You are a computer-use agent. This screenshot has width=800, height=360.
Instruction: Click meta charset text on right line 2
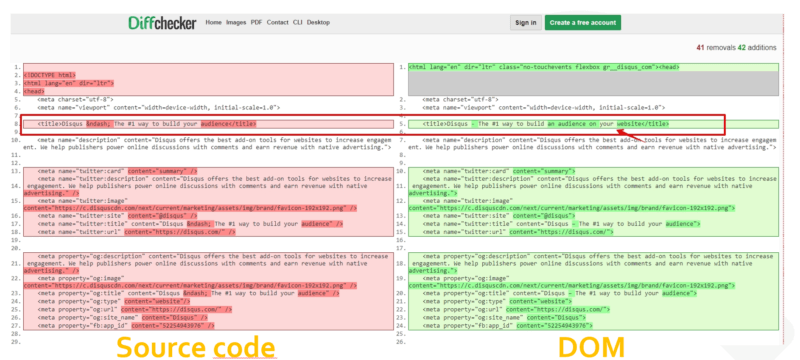pyautogui.click(x=460, y=99)
